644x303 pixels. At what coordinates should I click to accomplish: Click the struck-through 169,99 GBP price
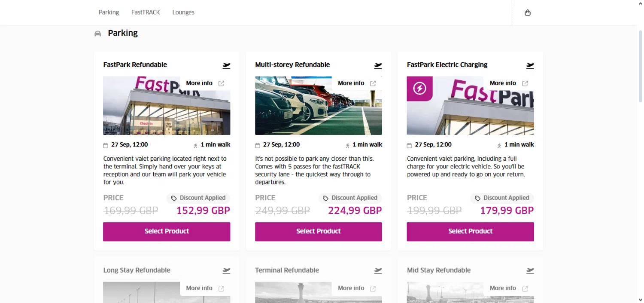pyautogui.click(x=131, y=211)
